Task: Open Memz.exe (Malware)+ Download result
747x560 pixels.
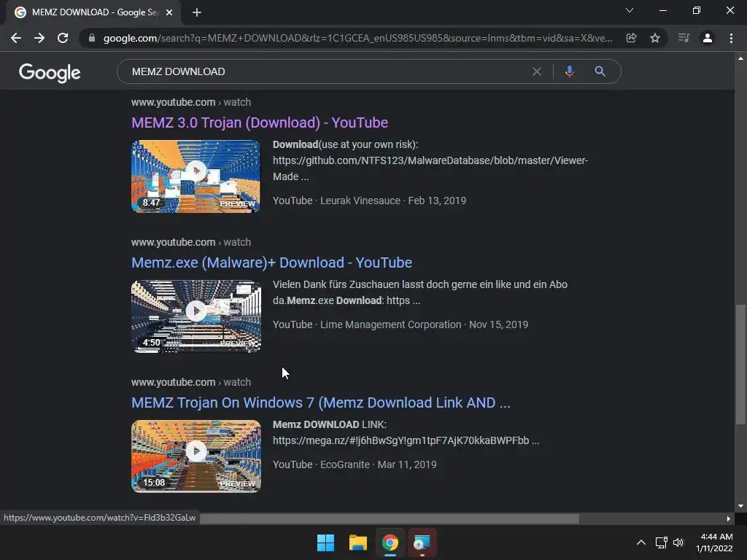Action: tap(271, 262)
